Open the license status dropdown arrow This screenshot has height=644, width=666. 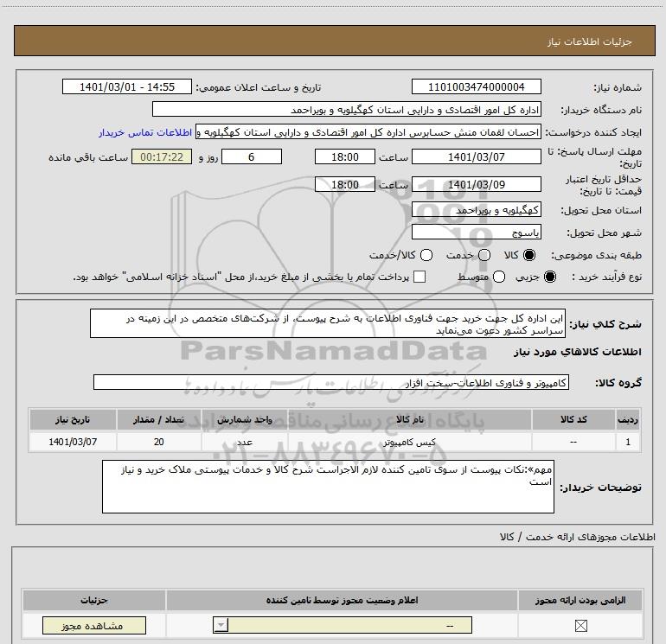click(x=221, y=625)
